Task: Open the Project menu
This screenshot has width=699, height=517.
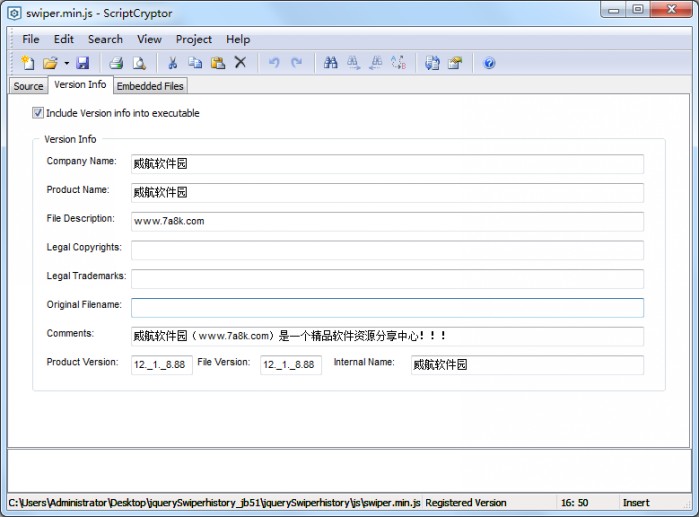Action: click(193, 39)
